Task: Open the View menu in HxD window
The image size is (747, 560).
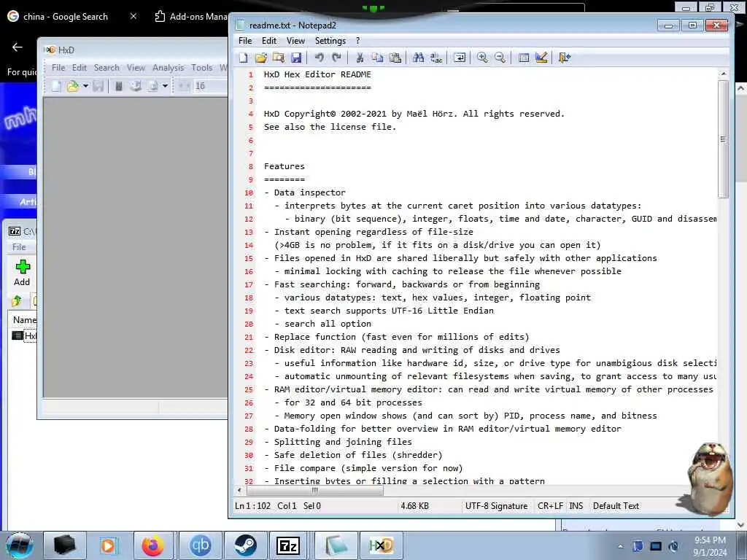Action: coord(136,68)
